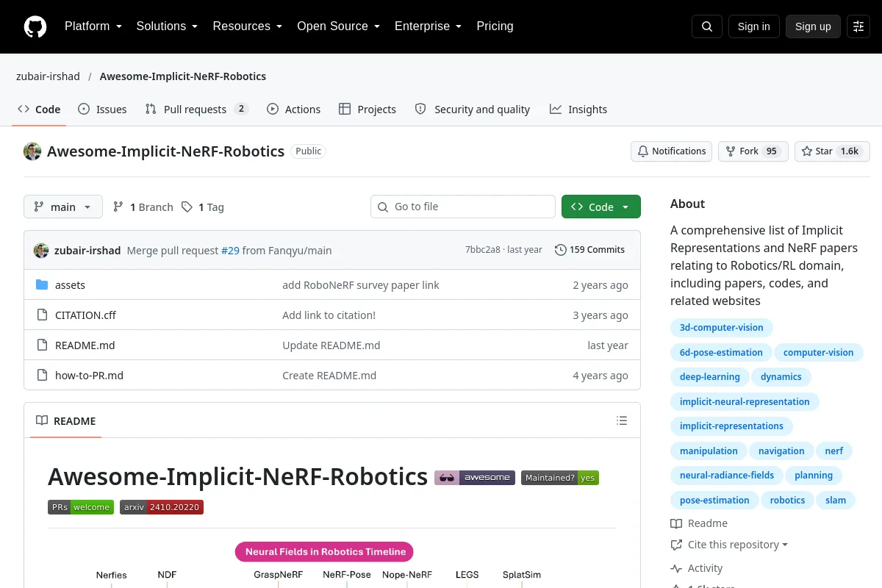Open commit history via 159 Commits
882x588 pixels.
click(x=589, y=250)
